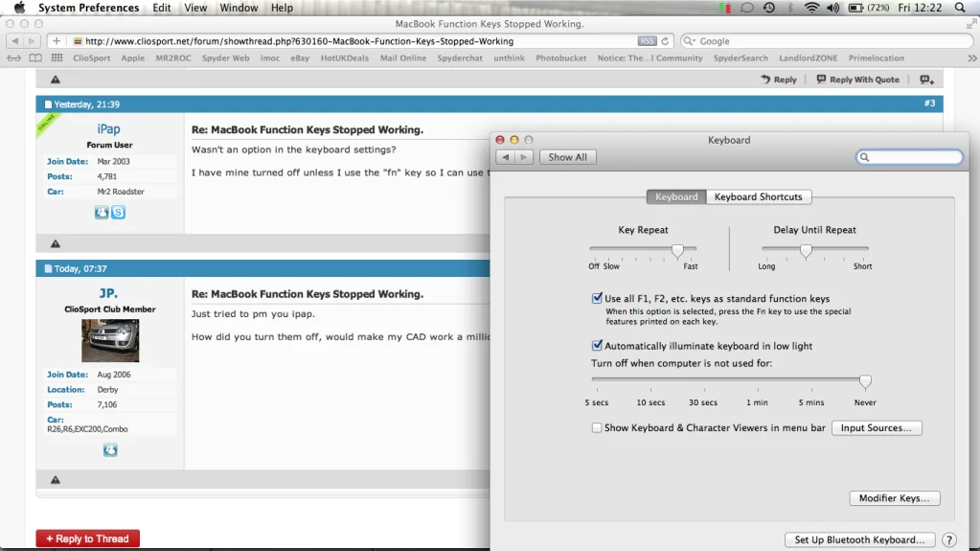Open the Wi-Fi status menu
Image resolution: width=980 pixels, height=551 pixels.
[811, 8]
